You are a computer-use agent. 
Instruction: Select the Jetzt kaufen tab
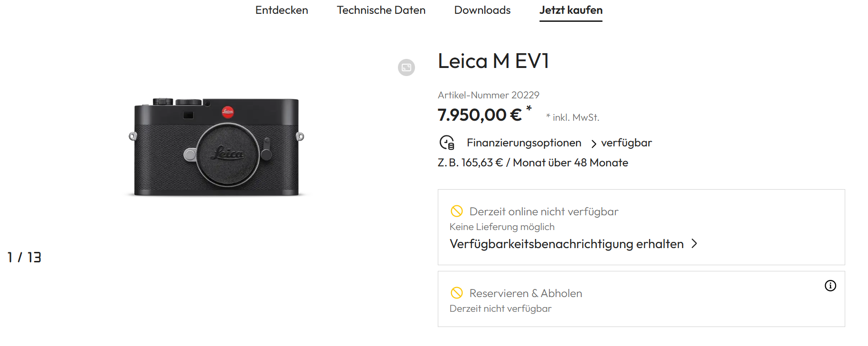[571, 10]
